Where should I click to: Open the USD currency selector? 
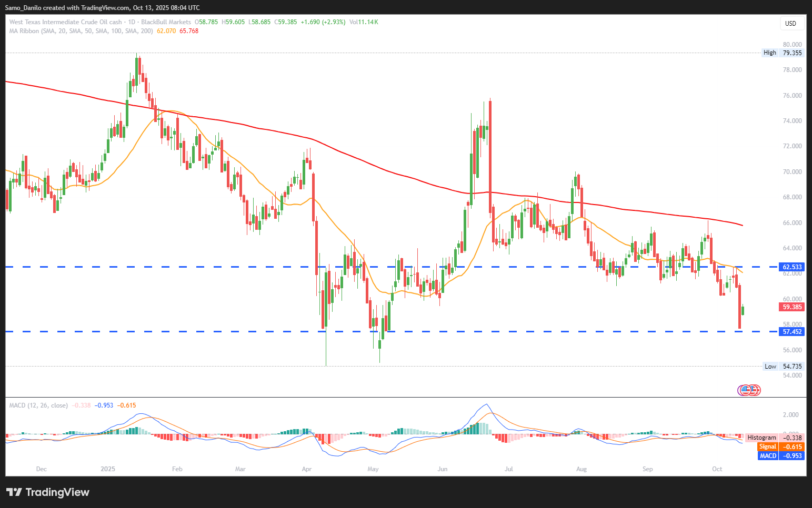(790, 23)
